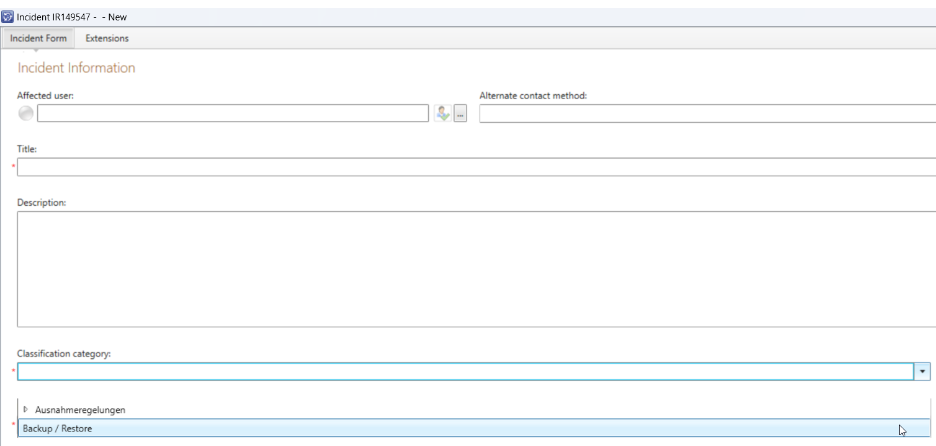Viewport: 936px width, 446px height.
Task: Expand the Ausnahmeregelungen tree node
Action: (25, 410)
